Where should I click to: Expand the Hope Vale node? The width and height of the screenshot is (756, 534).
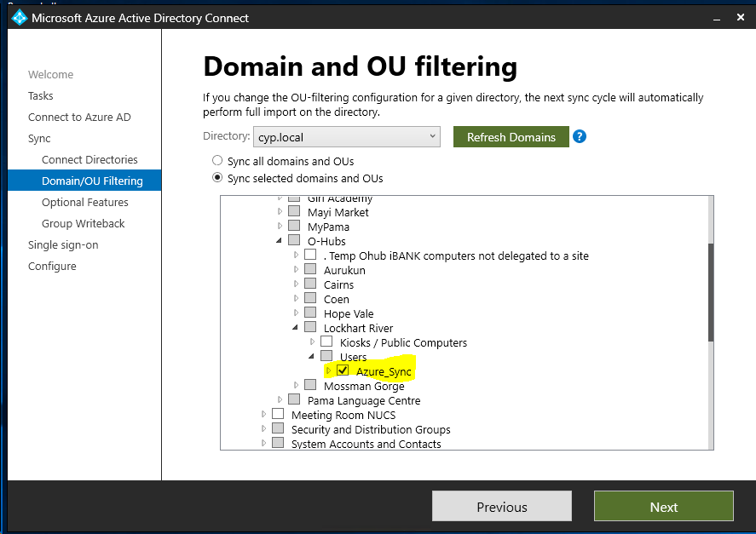(296, 313)
